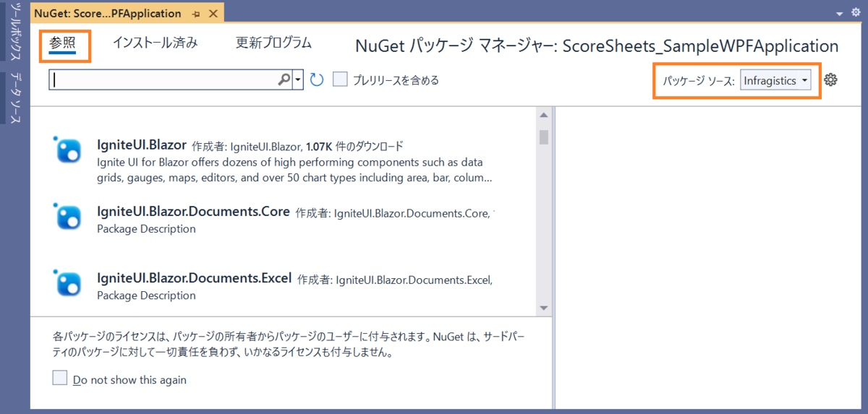The height and width of the screenshot is (414, 868).
Task: Click the IgniteUI.Blazor.Documents.Core package icon
Action: point(69,216)
